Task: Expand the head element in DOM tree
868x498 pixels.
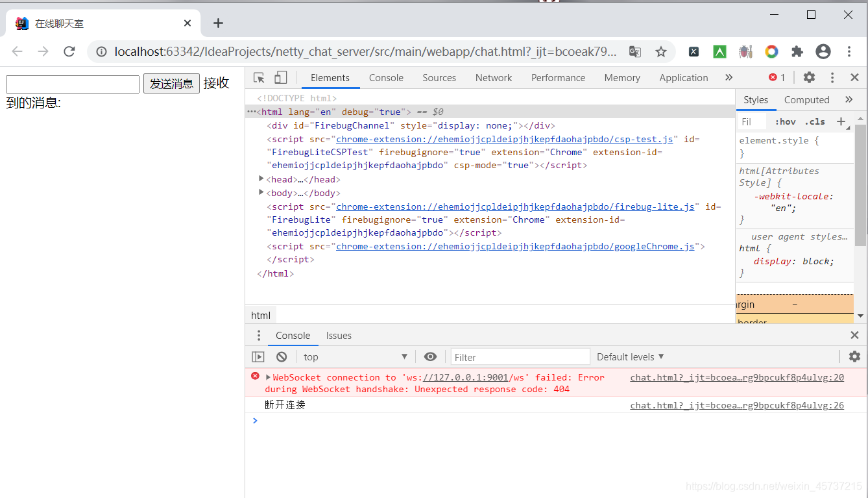Action: pyautogui.click(x=261, y=179)
